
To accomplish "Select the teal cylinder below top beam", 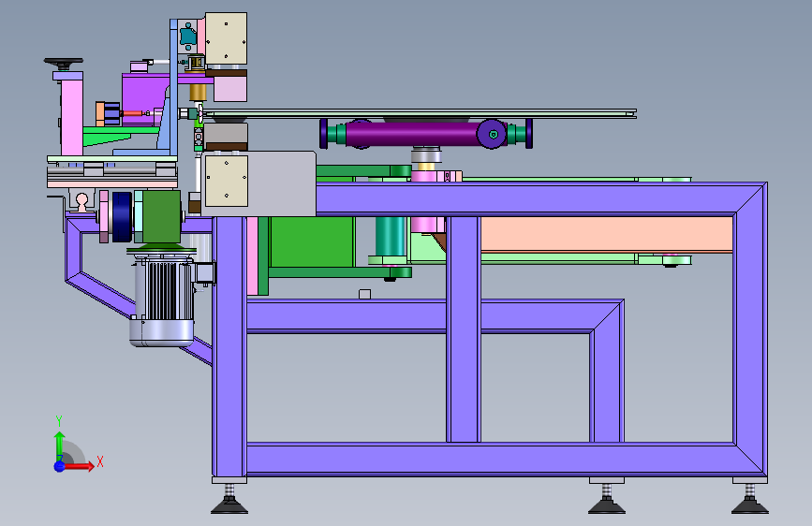I will (391, 236).
